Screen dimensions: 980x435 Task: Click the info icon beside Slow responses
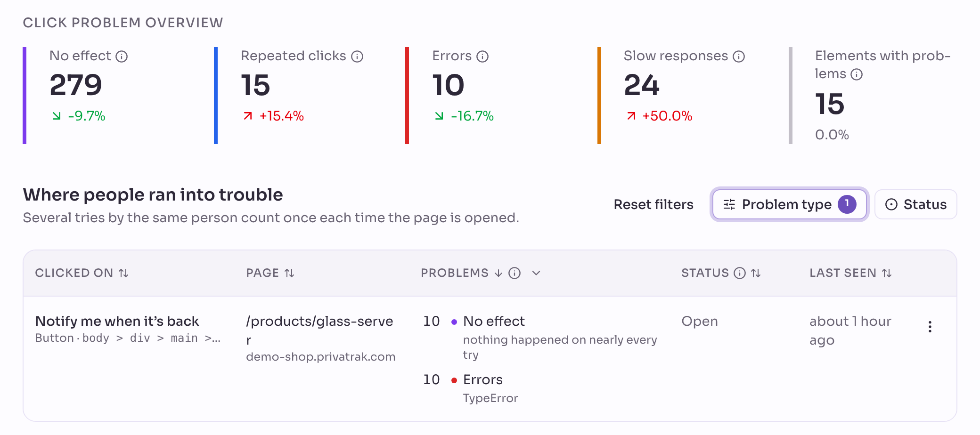coord(739,56)
